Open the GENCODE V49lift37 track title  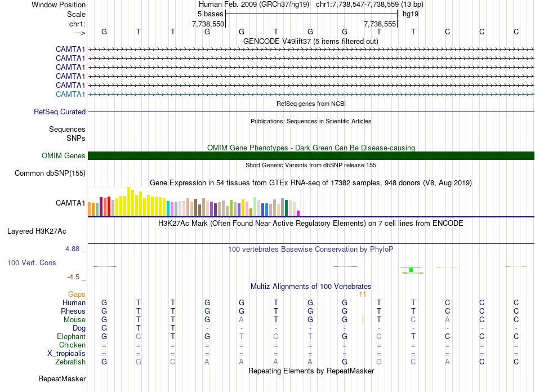pos(310,42)
